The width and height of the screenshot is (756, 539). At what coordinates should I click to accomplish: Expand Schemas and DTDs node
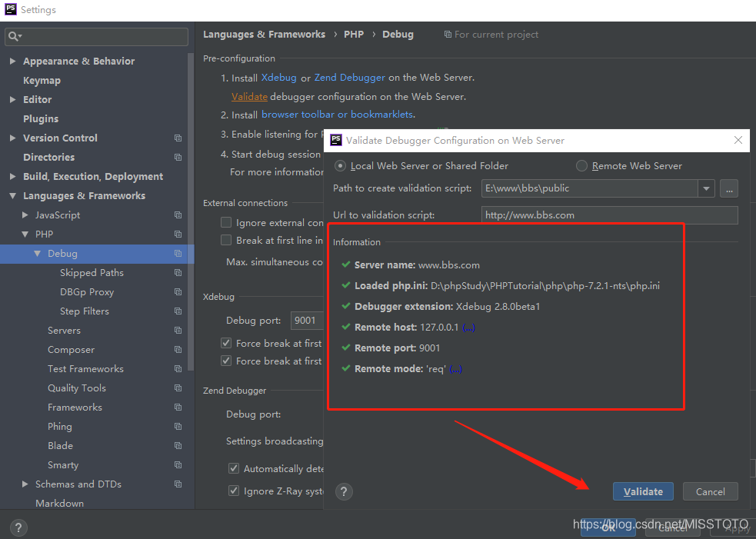point(25,484)
